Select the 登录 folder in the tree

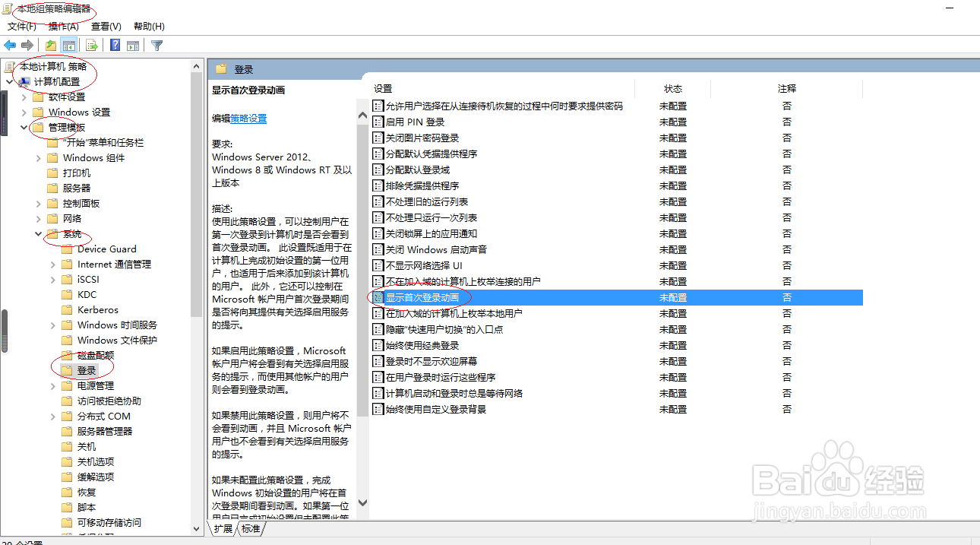(86, 370)
